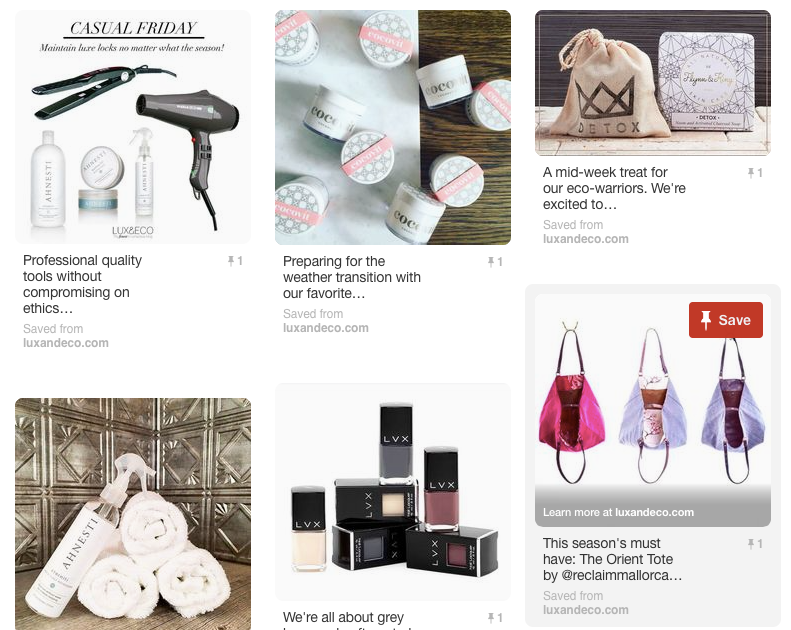The width and height of the screenshot is (791, 630).
Task: Click the red Save pin button
Action: [725, 320]
